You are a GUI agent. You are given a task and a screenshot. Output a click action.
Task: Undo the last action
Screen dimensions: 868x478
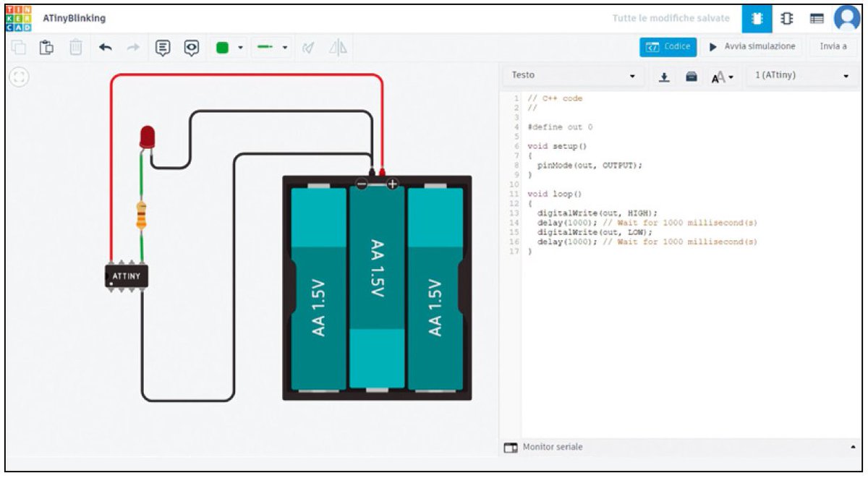pos(106,48)
